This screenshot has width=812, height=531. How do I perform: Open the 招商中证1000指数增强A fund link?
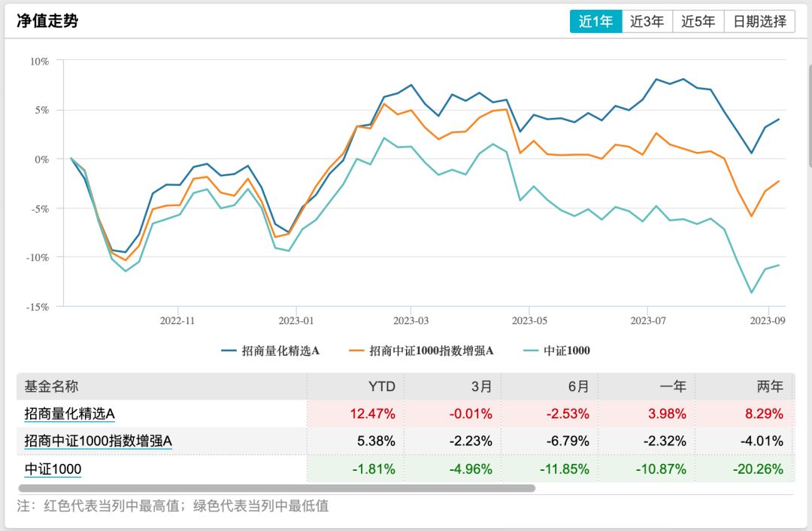(99, 441)
